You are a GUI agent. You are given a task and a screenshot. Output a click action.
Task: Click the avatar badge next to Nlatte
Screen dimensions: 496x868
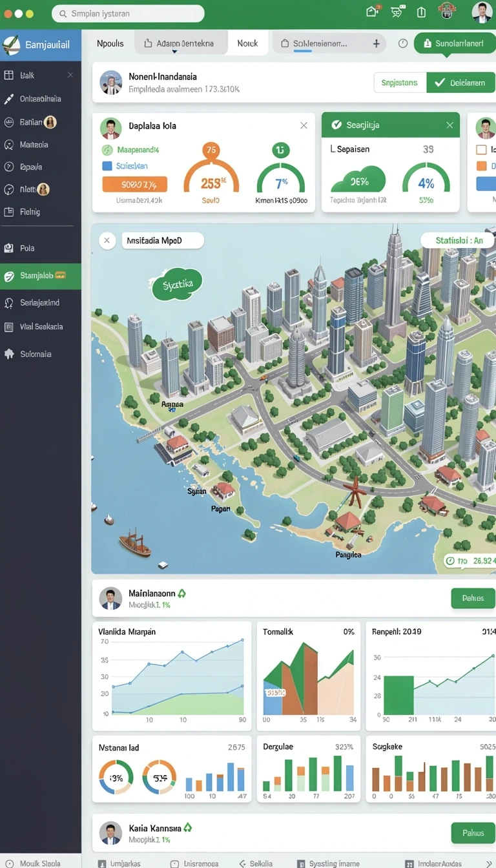(x=43, y=189)
